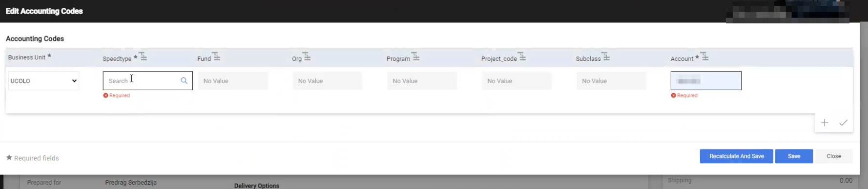Click Recalculate And Save button
868x189 pixels.
[736, 156]
